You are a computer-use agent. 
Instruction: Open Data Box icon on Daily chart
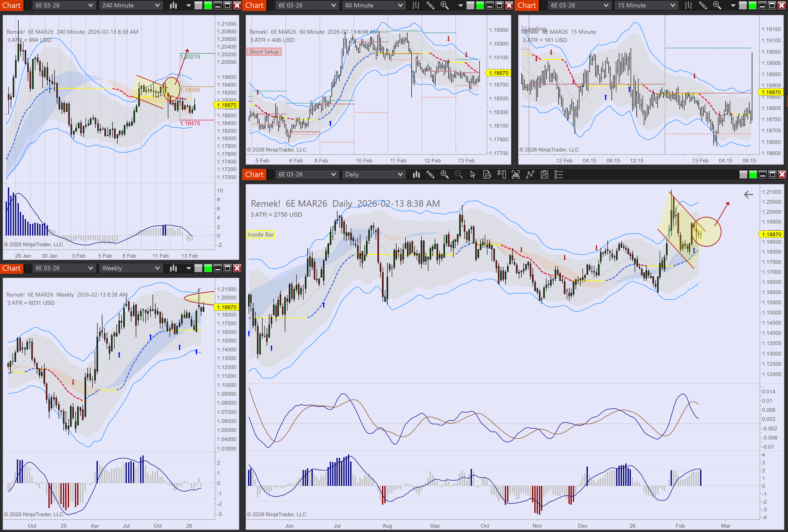pos(487,175)
